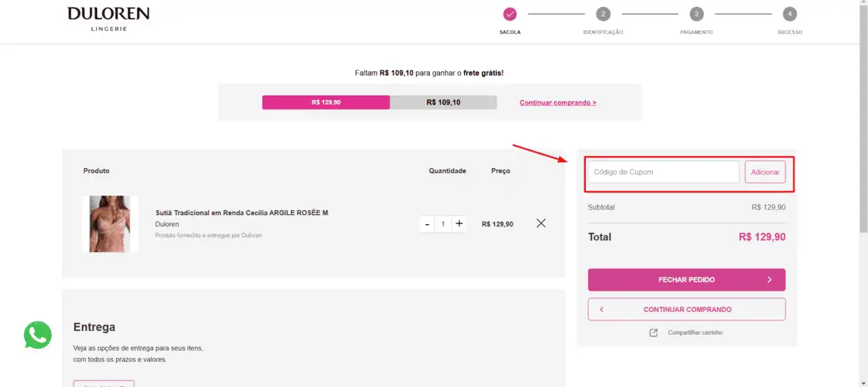Click the Fechar Pedido button
This screenshot has width=868, height=387.
(x=686, y=279)
